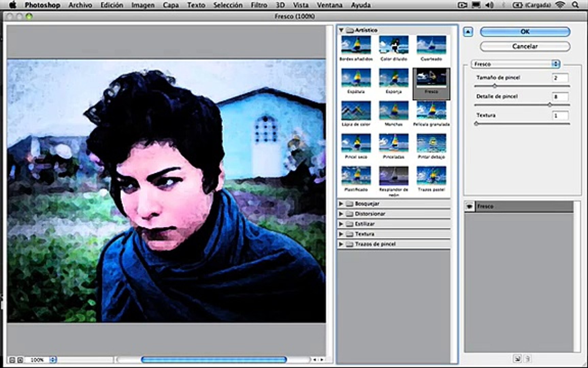Click the Wi-Fi status icon

(x=560, y=5)
